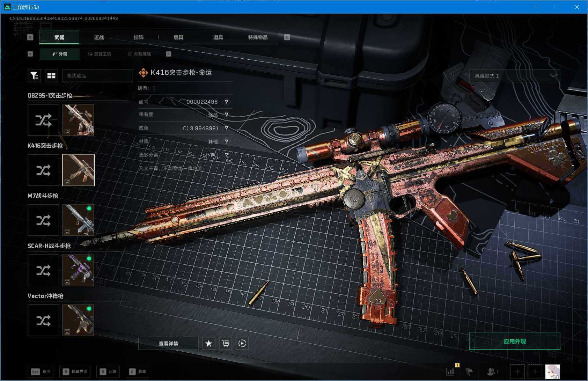Click the star favorite icon

tap(208, 343)
